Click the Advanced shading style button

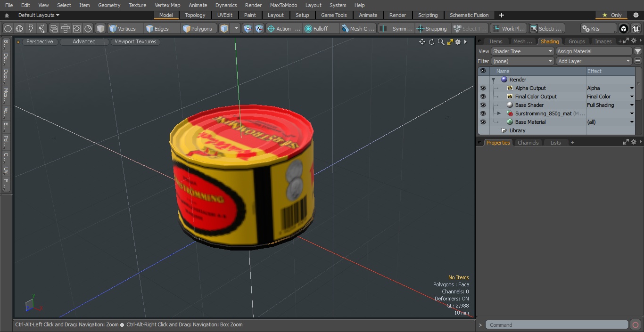84,41
